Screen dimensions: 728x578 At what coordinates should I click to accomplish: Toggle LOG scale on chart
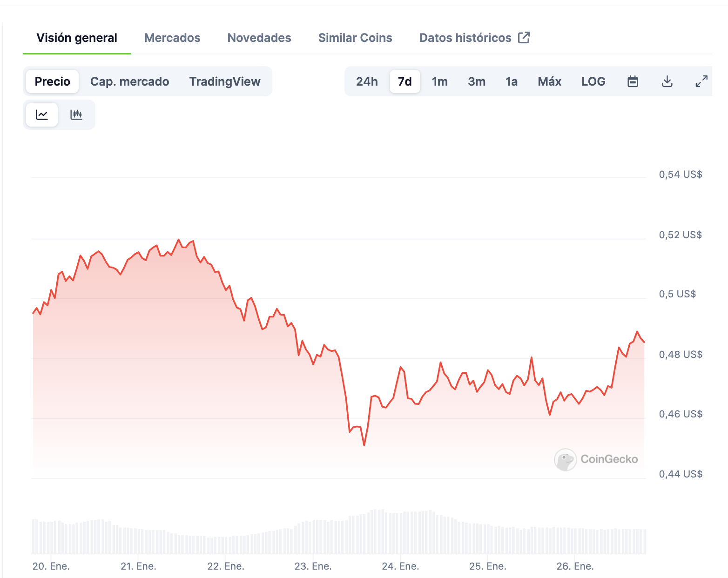point(593,81)
